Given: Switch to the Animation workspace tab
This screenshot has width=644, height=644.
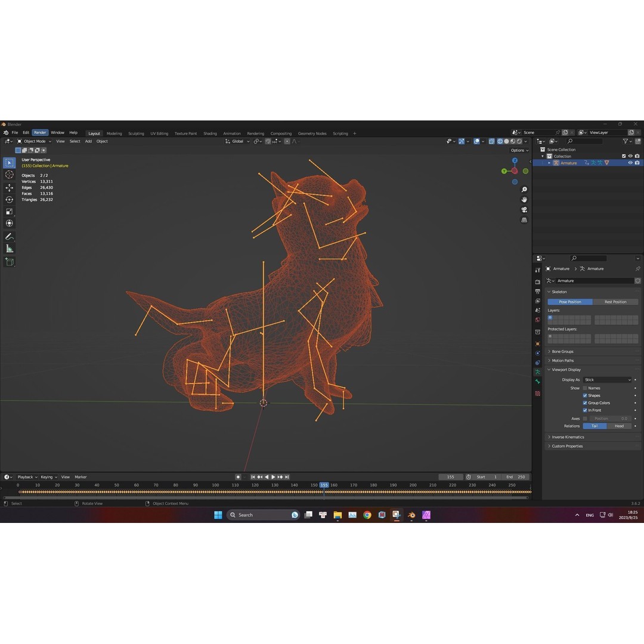Looking at the screenshot, I should coord(231,134).
